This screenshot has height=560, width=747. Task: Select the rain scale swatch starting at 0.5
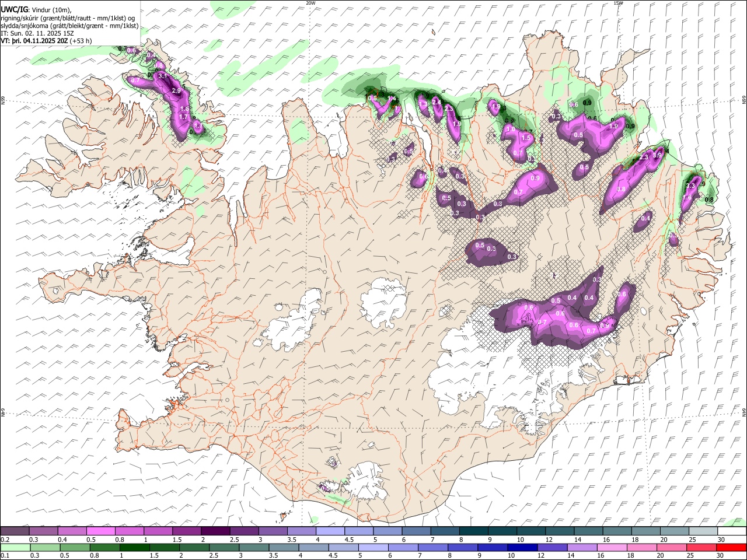click(x=75, y=547)
